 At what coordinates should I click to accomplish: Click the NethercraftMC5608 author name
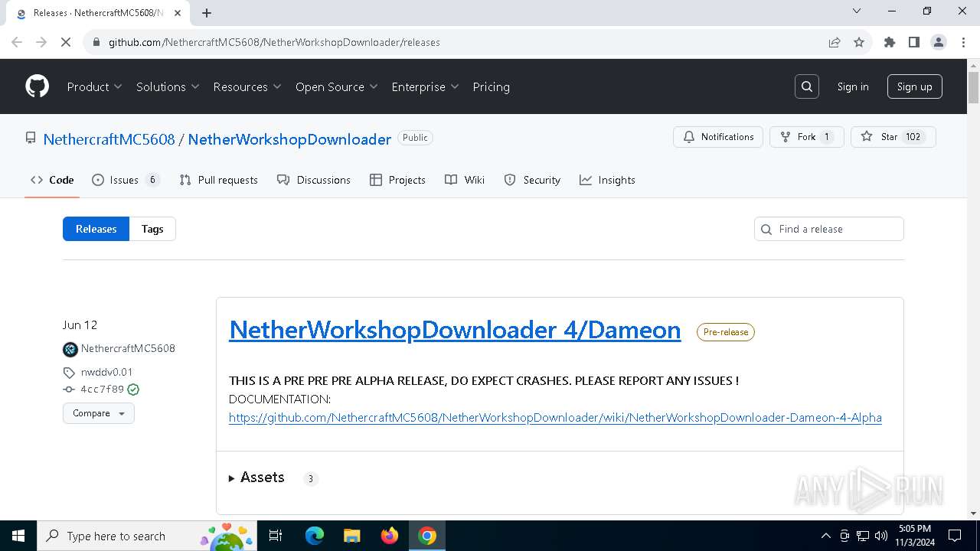pos(128,349)
